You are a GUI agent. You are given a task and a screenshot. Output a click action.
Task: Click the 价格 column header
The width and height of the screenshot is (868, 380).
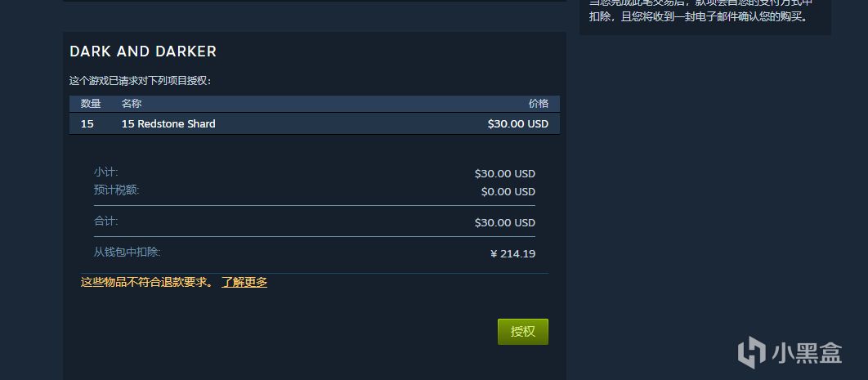pos(539,104)
